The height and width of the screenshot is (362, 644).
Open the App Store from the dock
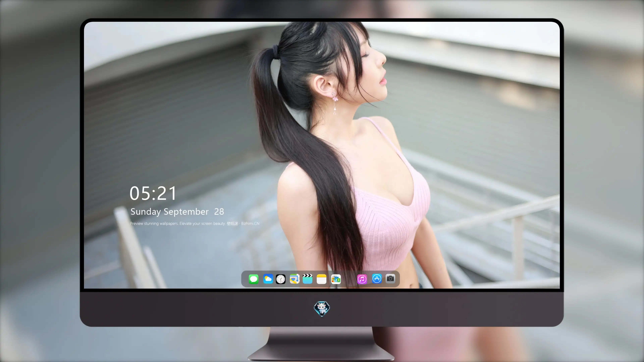[x=377, y=279]
